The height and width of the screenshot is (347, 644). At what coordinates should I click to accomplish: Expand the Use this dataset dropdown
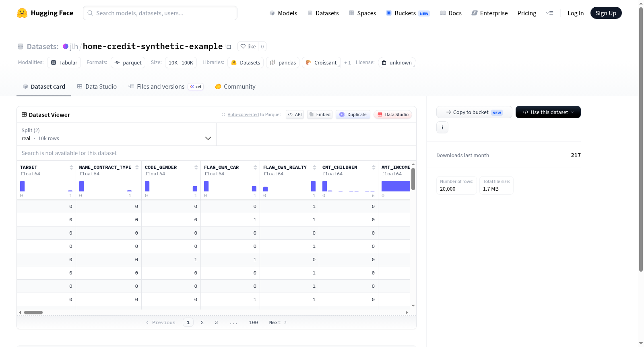548,112
